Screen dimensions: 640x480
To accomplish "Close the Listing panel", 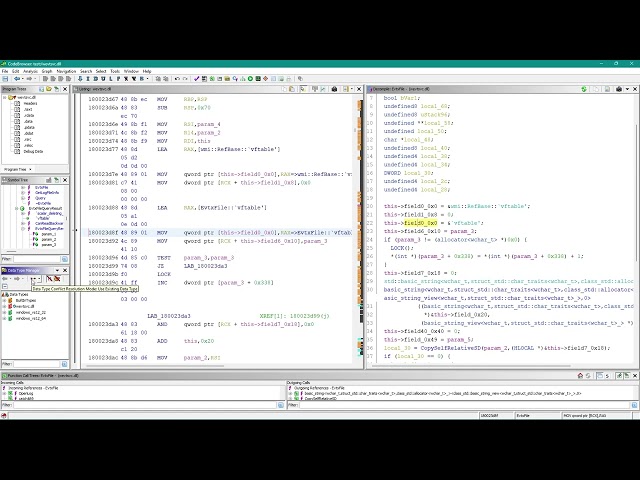I will [x=359, y=89].
